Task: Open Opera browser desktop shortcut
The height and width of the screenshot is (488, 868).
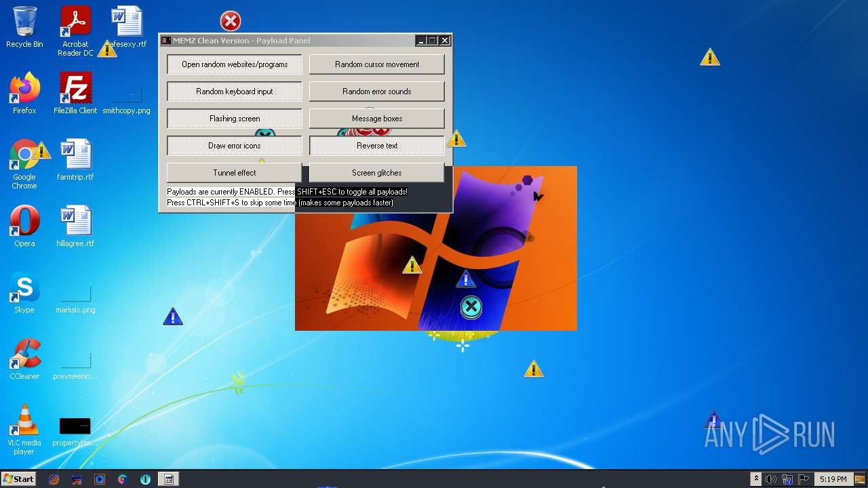Action: pyautogui.click(x=24, y=226)
